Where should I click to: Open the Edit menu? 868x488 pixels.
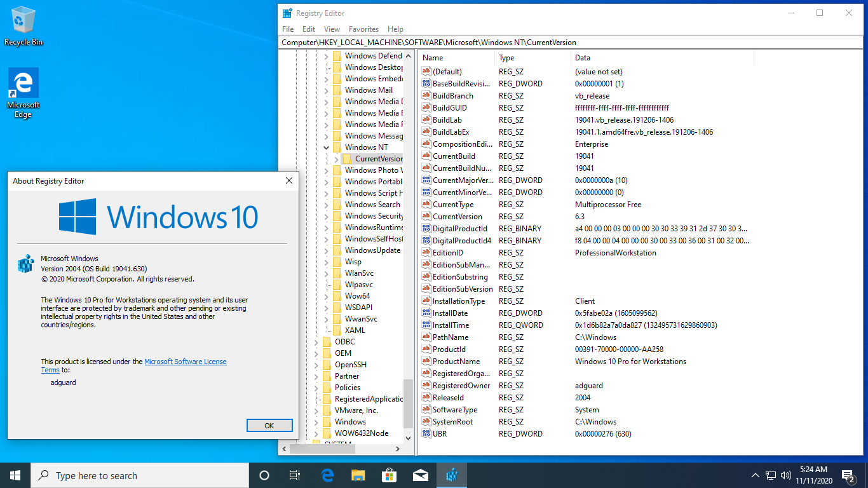click(x=309, y=29)
